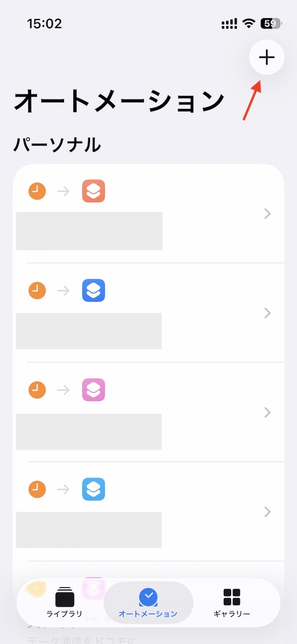Tap the clock icon in second automation
The width and height of the screenshot is (297, 644).
pyautogui.click(x=37, y=290)
